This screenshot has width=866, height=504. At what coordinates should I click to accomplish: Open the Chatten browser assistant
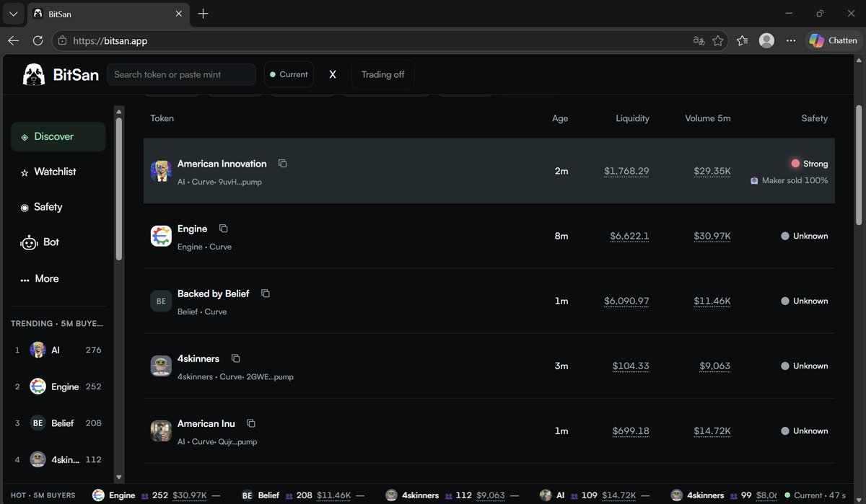click(x=833, y=40)
